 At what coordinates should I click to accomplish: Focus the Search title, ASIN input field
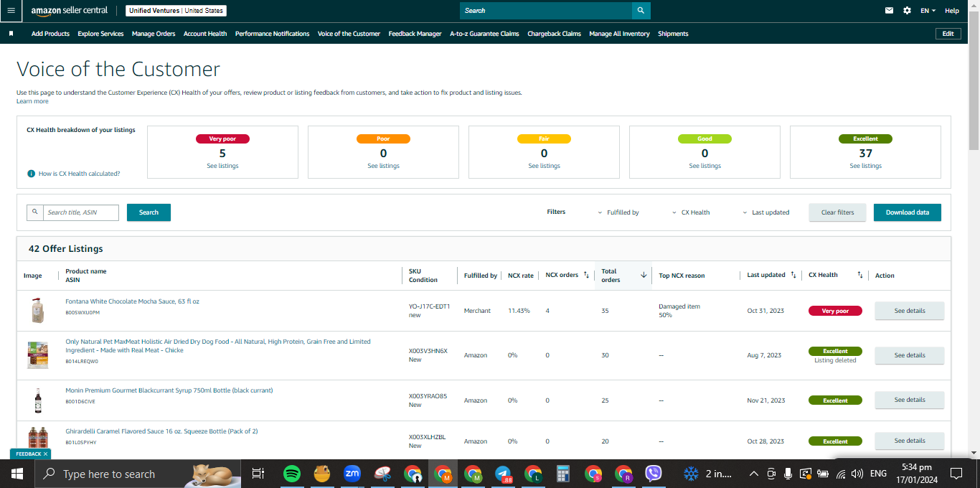click(80, 212)
